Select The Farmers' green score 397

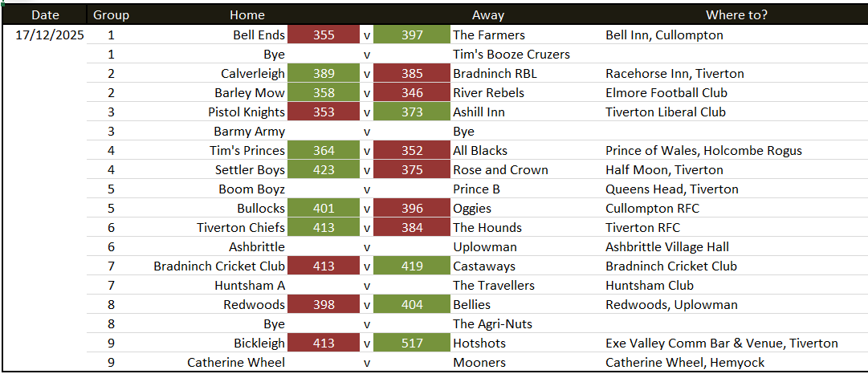coord(411,35)
